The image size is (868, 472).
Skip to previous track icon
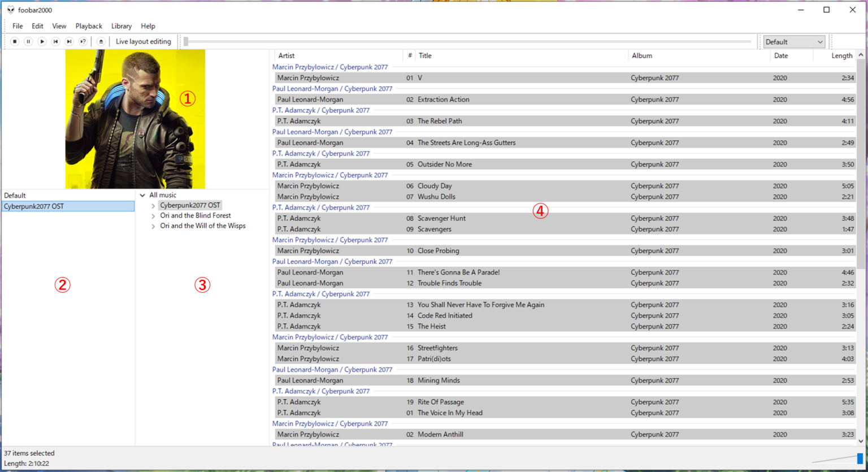point(55,41)
